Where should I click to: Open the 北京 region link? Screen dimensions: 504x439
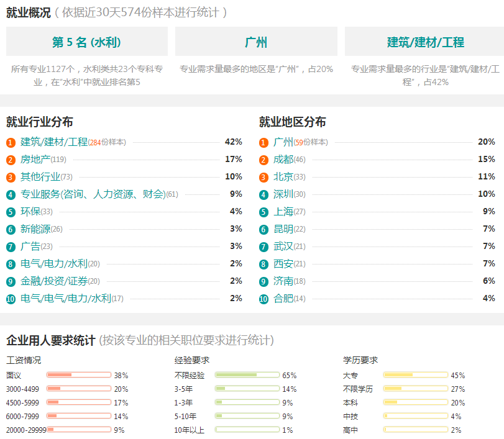point(283,176)
